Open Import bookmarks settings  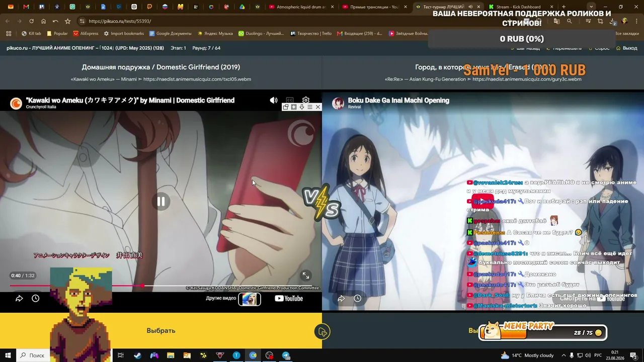point(124,34)
